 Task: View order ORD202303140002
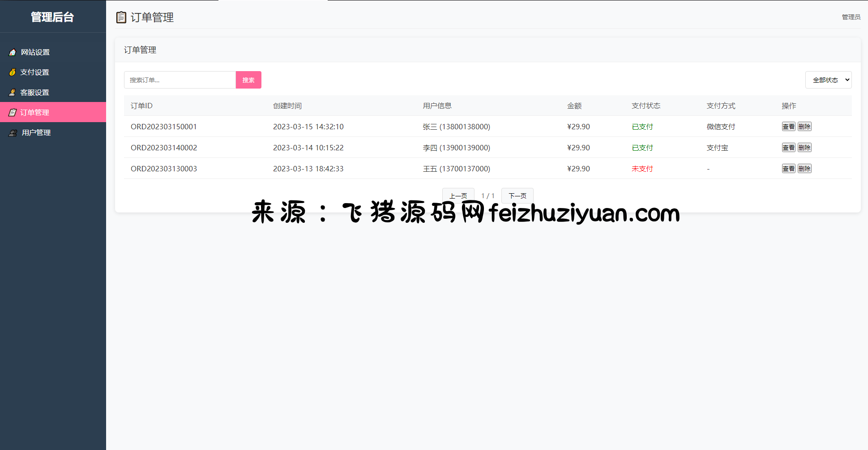(788, 148)
